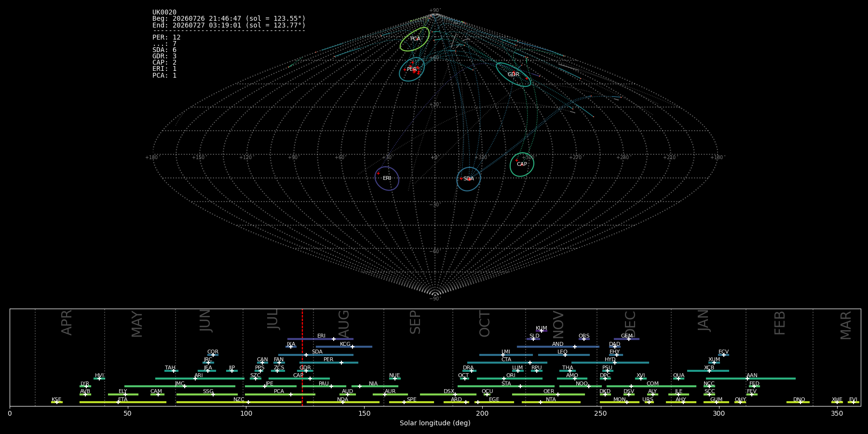
Task: Click the AUR shower label in the timeline
Action: coord(390,392)
